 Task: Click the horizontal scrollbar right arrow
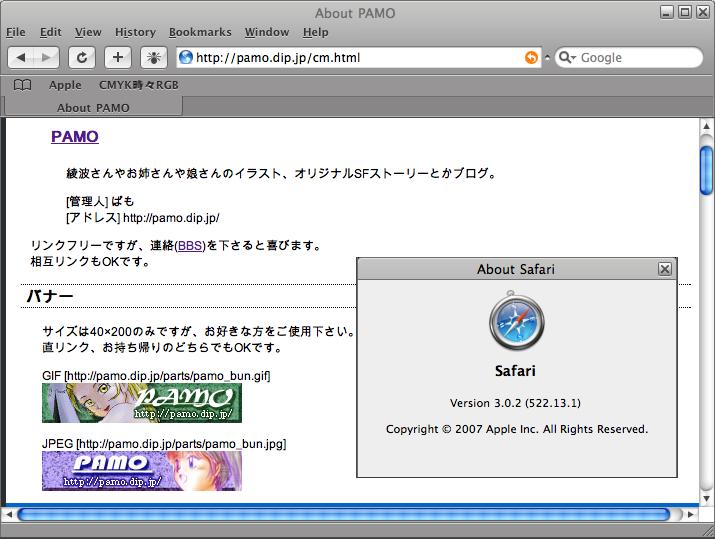(690, 514)
